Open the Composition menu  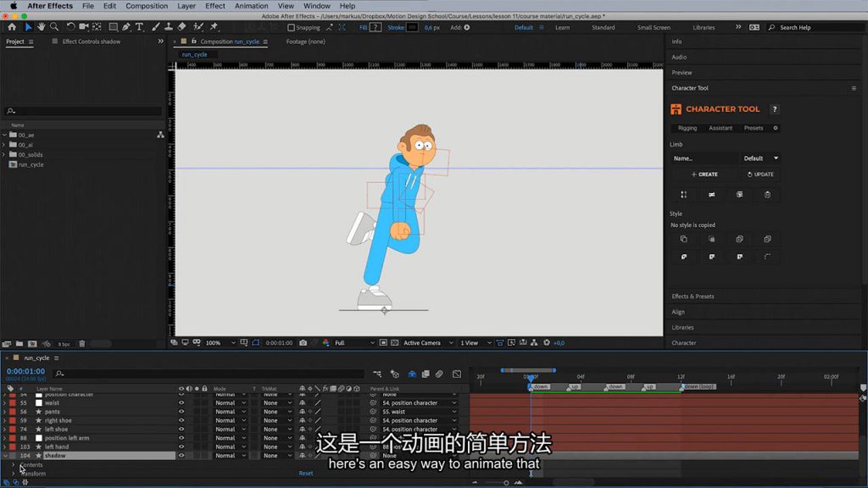coord(147,6)
